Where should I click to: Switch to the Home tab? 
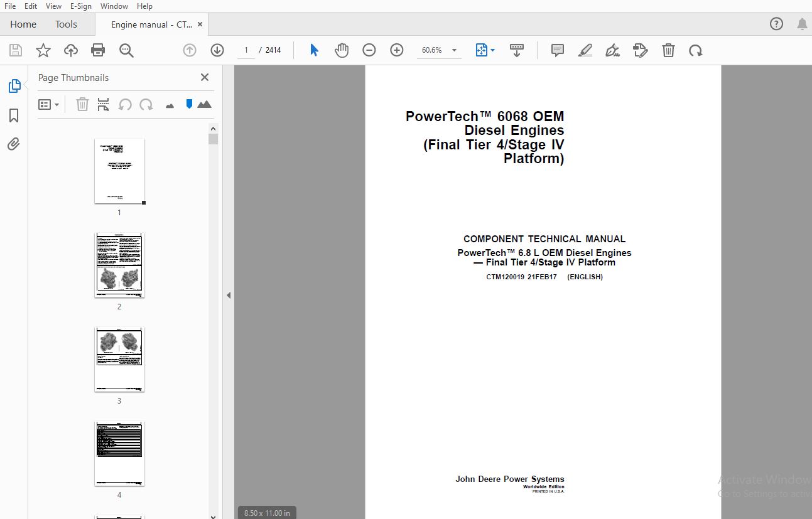tap(23, 24)
